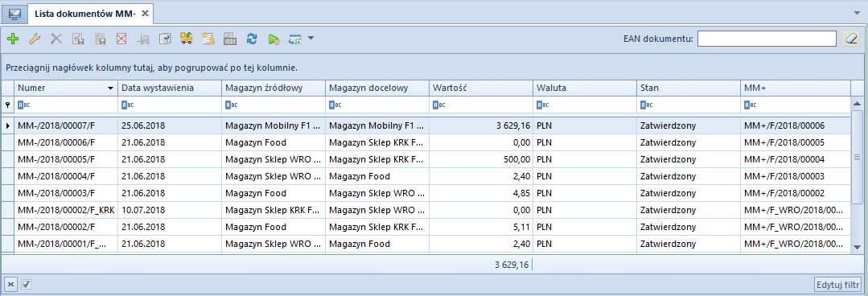The width and height of the screenshot is (868, 296).
Task: Open the Numer column sort dropdown arrow
Action: (110, 88)
